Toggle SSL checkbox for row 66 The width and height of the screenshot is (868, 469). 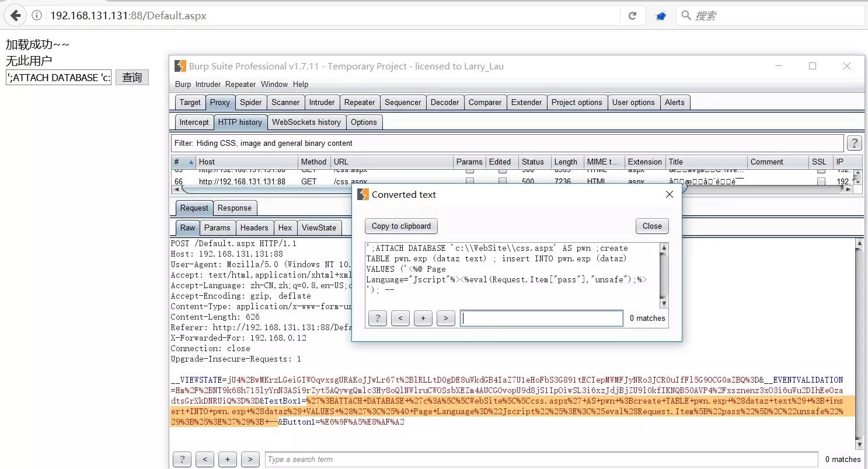coord(821,181)
